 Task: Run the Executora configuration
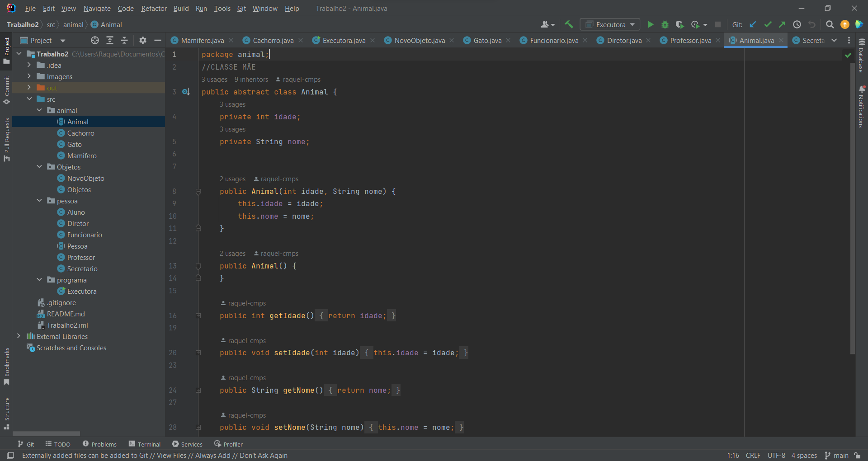[651, 24]
